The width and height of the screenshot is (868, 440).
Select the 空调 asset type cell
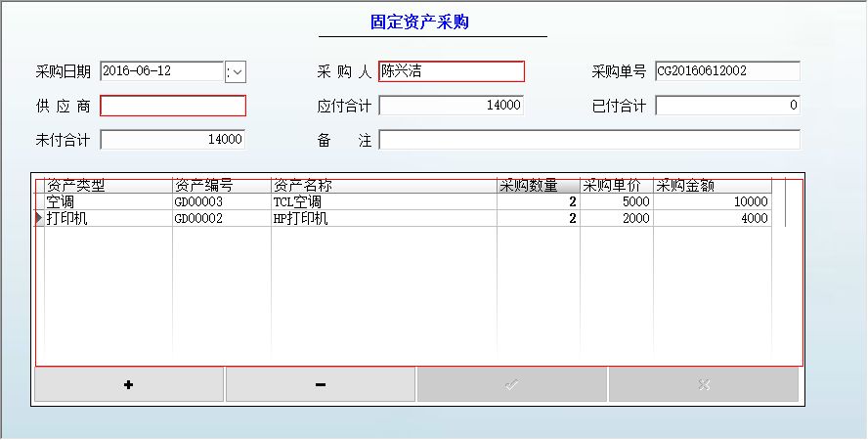(x=108, y=201)
